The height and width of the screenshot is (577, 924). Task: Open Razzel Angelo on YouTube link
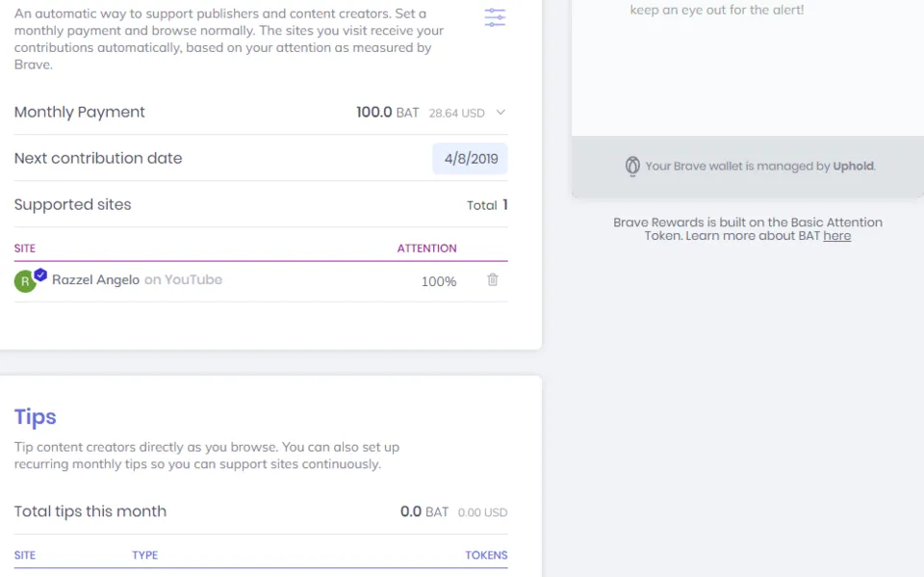tap(137, 279)
